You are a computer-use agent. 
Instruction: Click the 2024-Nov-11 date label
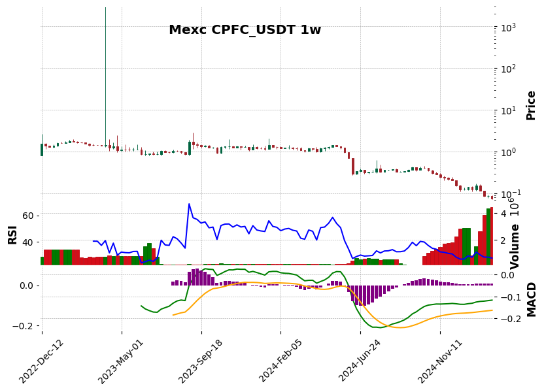tap(439, 362)
